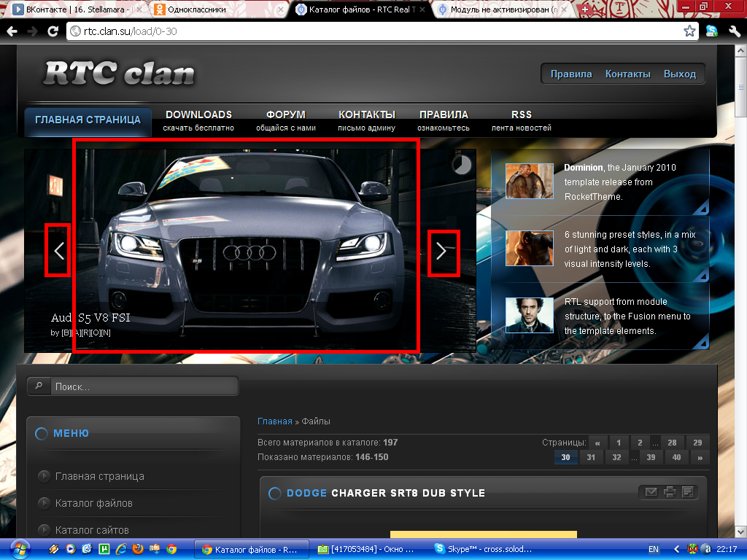
Task: Click the printer icon on the Dodge Charger entry
Action: (x=670, y=492)
